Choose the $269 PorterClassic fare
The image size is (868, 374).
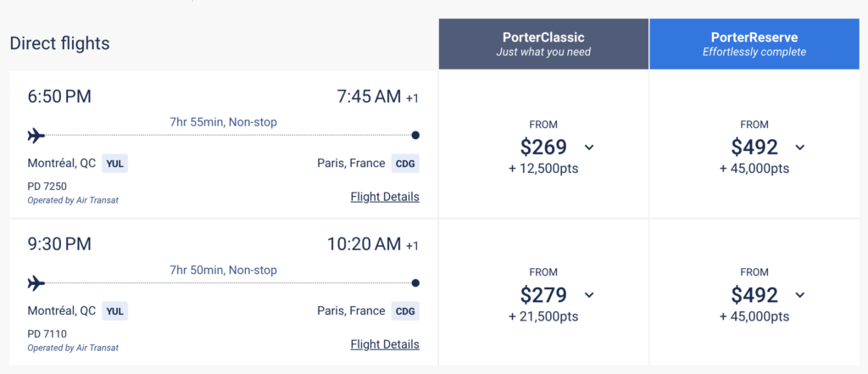[x=543, y=148]
